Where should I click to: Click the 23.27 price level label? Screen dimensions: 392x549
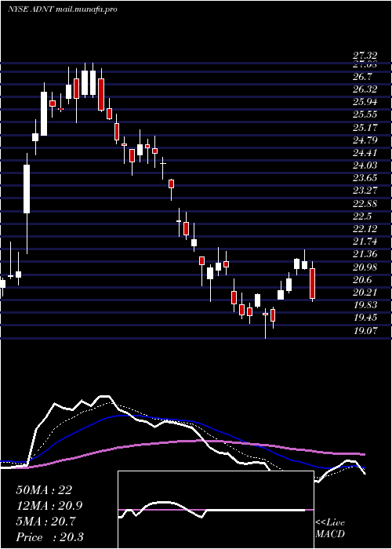(365, 191)
